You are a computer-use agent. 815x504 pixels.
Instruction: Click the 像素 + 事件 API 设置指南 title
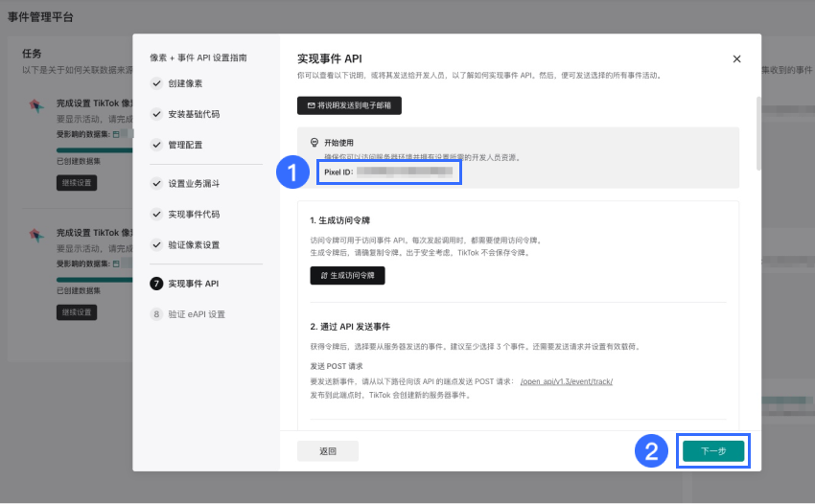click(198, 57)
